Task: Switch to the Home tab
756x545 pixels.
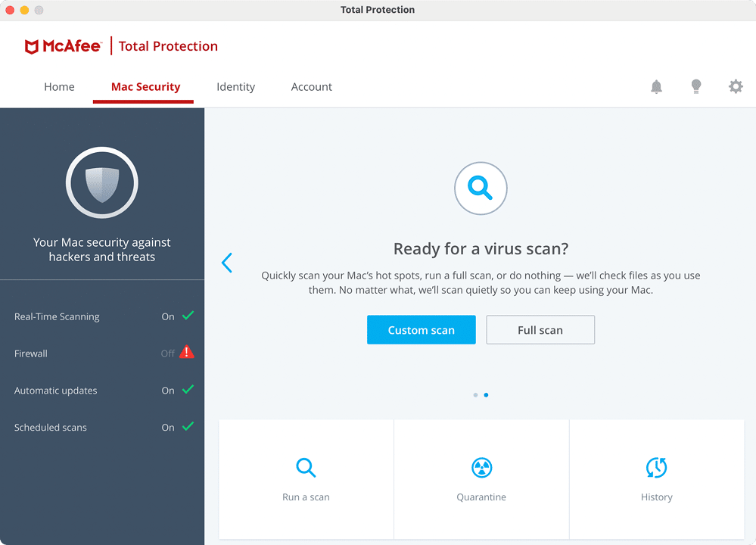Action: (x=59, y=87)
